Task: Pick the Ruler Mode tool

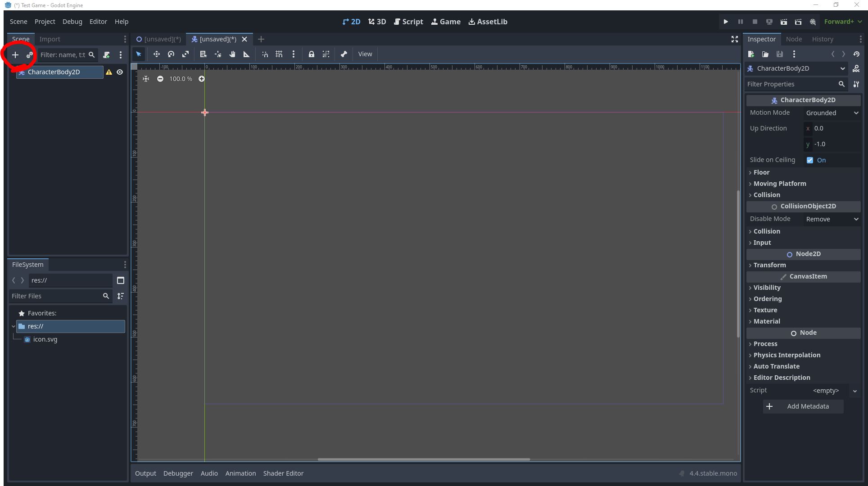Action: coord(247,54)
